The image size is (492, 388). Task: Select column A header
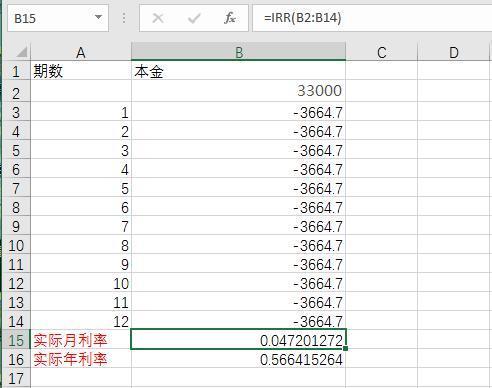click(x=81, y=52)
